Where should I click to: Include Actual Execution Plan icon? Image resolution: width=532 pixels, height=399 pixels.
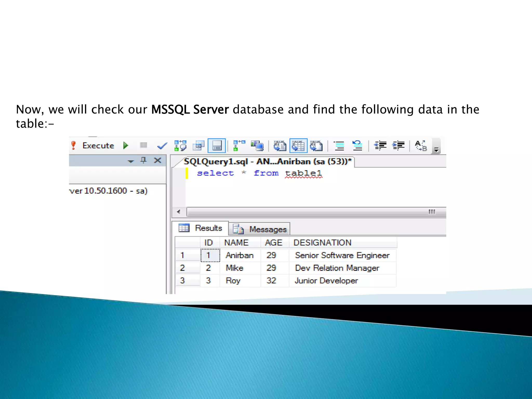coord(239,146)
